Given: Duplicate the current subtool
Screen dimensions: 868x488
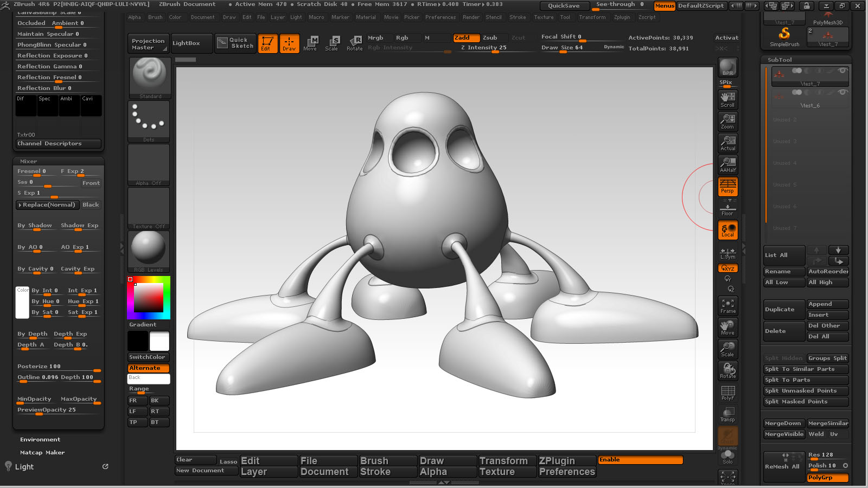Looking at the screenshot, I should coord(784,310).
